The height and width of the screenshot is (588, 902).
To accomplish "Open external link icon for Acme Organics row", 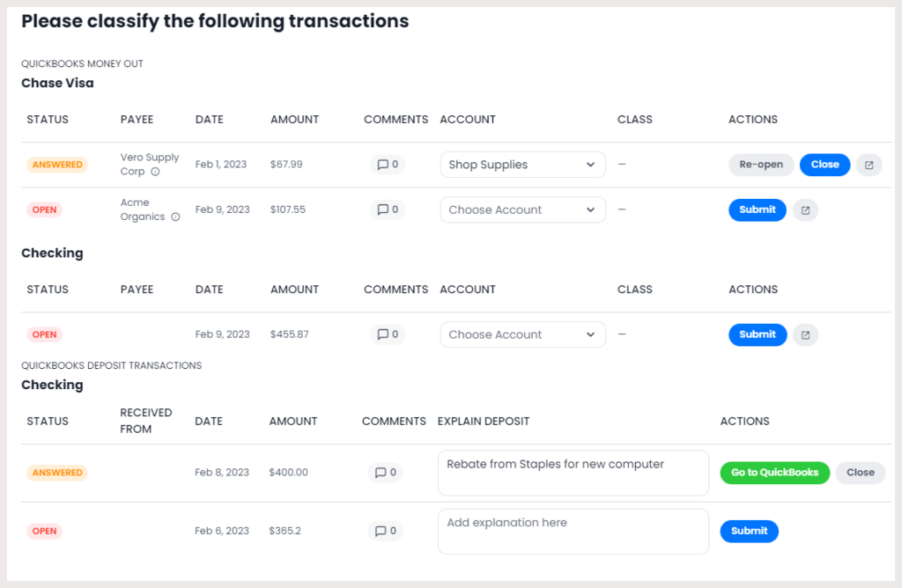I will [x=805, y=210].
